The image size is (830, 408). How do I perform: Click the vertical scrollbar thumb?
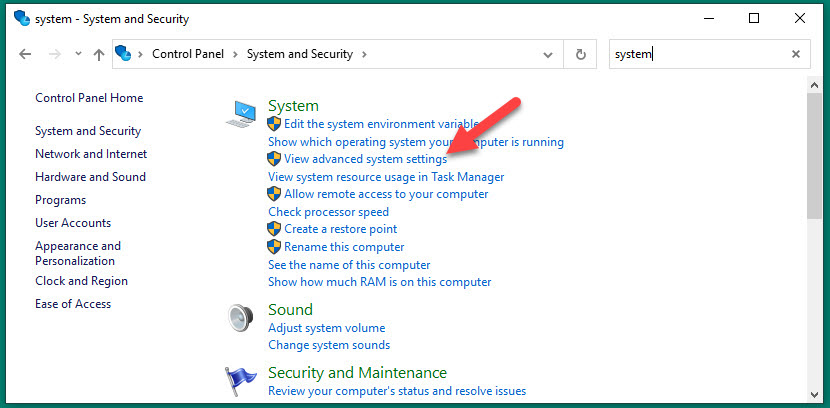815,156
